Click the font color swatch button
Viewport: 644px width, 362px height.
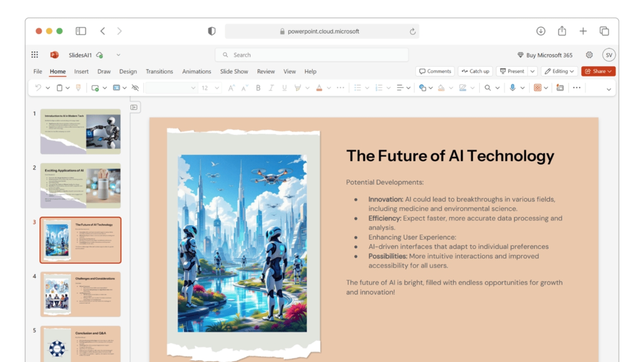click(319, 88)
